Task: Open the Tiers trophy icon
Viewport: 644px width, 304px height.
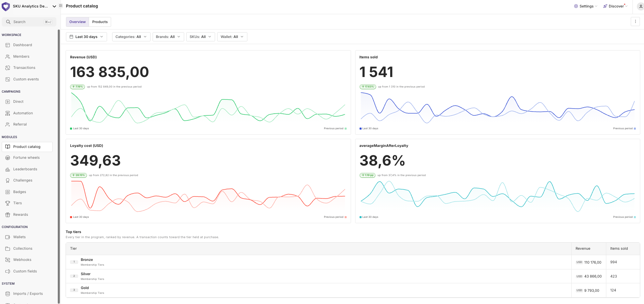Action: pos(7,203)
